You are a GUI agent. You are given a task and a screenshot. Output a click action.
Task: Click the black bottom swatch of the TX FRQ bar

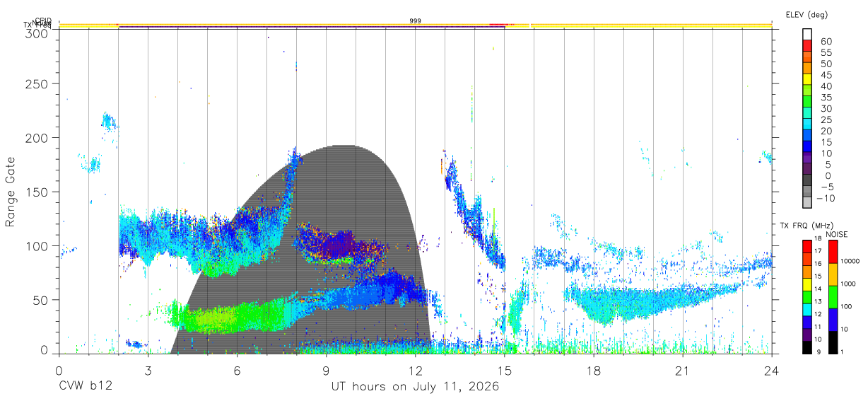807,348
